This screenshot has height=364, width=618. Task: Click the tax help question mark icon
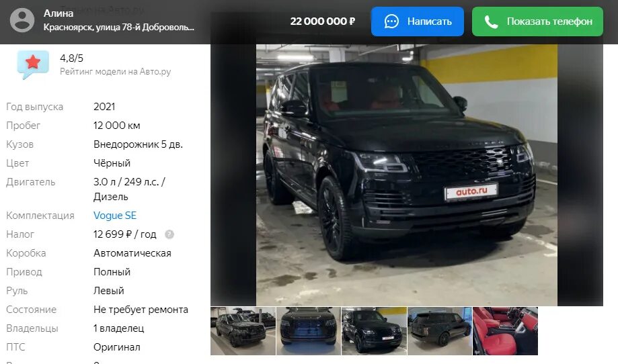click(x=169, y=234)
